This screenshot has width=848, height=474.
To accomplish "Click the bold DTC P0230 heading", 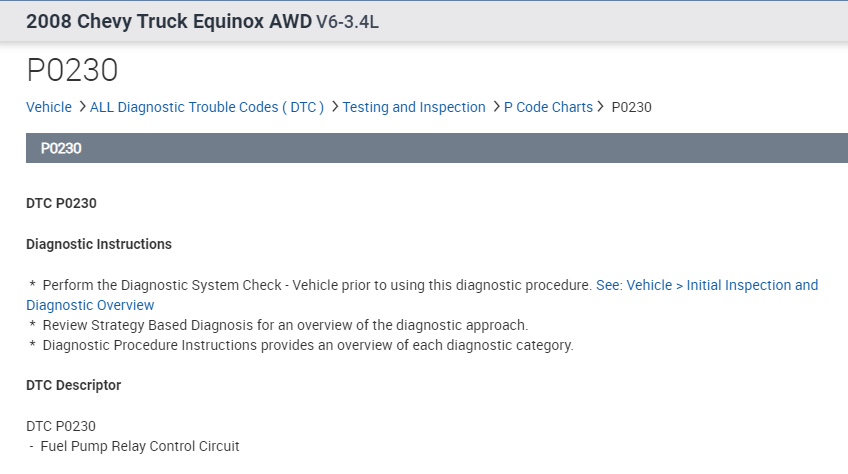I will pyautogui.click(x=61, y=203).
